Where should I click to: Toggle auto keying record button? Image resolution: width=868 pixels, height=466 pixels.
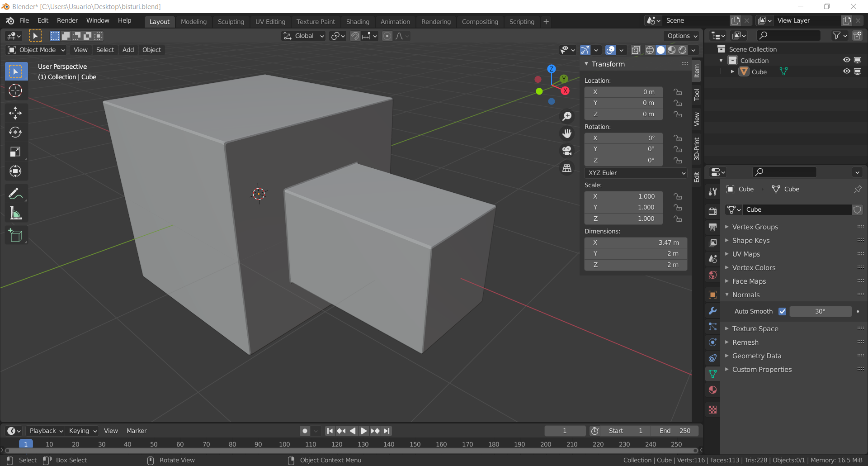coord(305,431)
